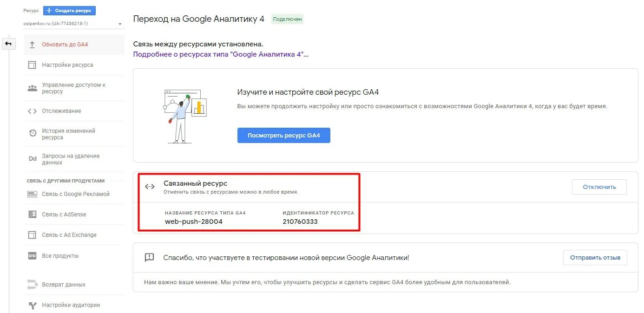Open the Подробнее о ресурсах Google Аналитика 4 link

[221, 54]
